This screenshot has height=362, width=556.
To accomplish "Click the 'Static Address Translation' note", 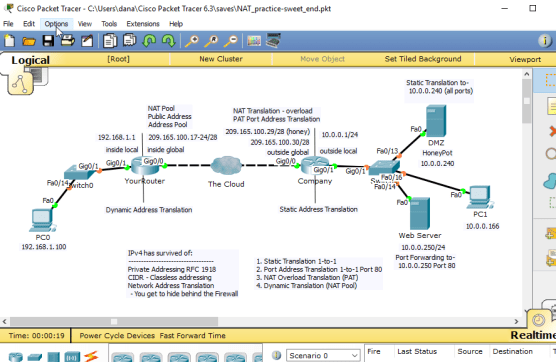I will click(x=318, y=210).
